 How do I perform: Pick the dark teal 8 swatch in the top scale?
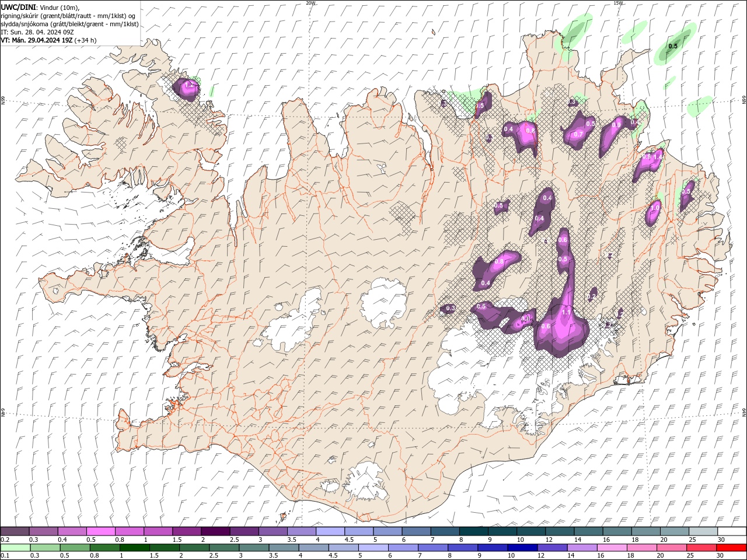474,531
